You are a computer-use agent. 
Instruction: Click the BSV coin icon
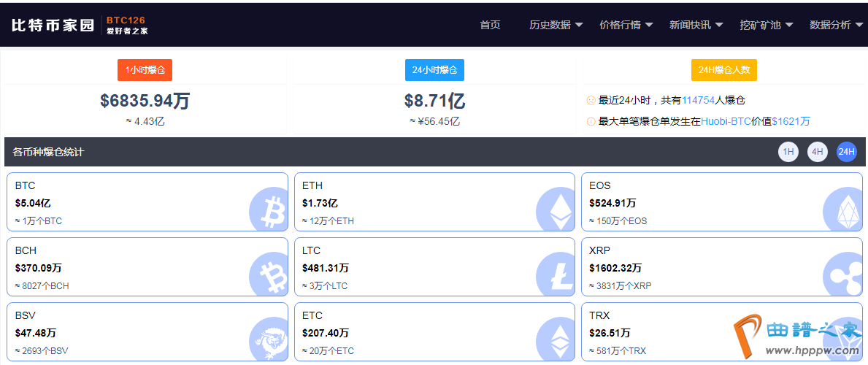click(x=269, y=339)
